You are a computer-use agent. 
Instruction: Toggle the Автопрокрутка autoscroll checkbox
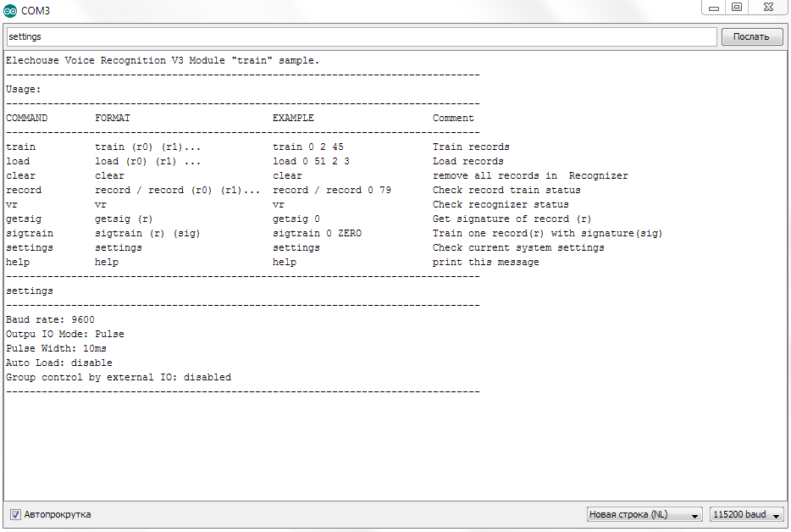[x=15, y=514]
